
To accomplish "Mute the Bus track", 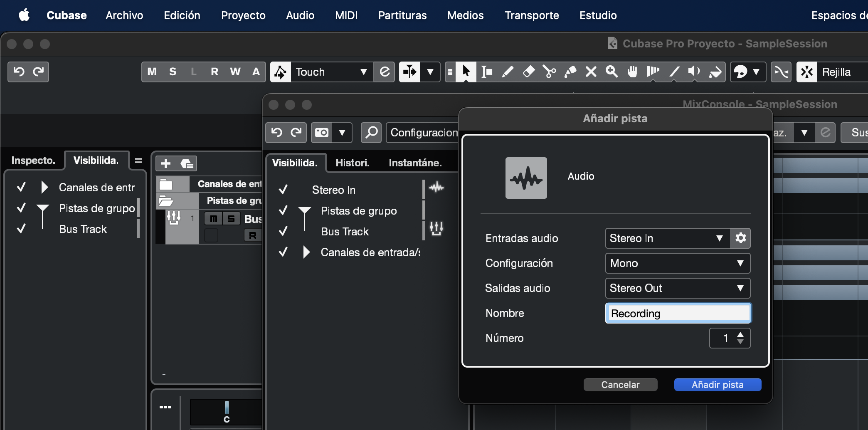I will pos(213,219).
